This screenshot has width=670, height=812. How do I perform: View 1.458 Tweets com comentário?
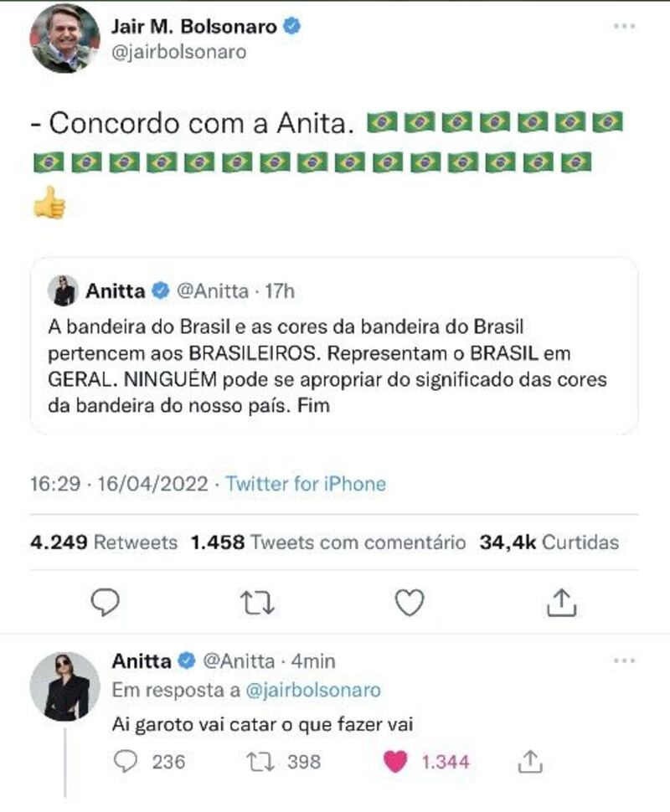tap(328, 542)
